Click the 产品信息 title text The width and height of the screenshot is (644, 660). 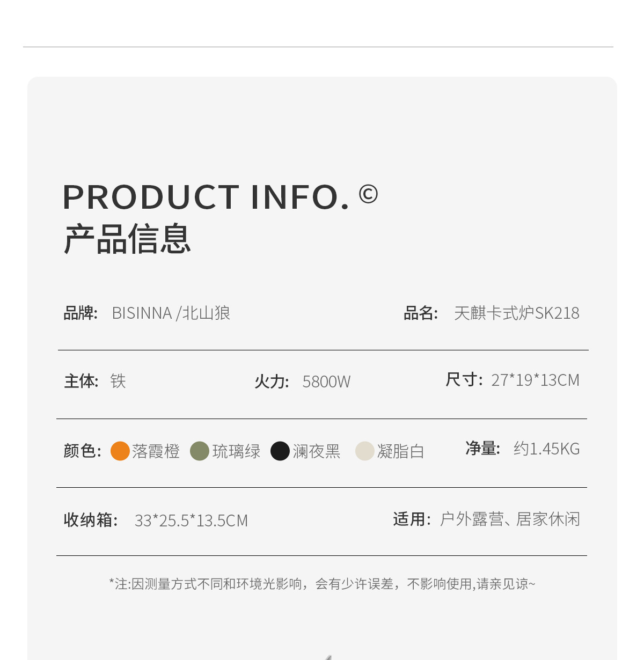point(128,239)
